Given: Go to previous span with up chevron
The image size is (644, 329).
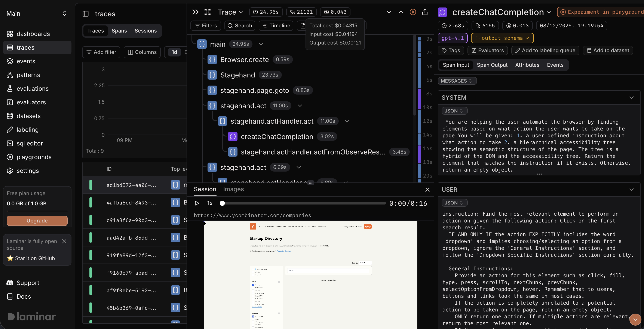Looking at the screenshot, I should (401, 12).
